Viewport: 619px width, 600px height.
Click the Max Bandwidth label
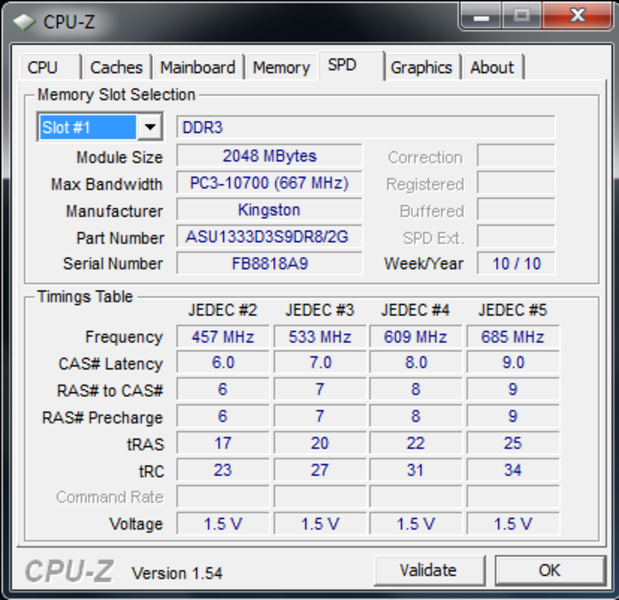tap(107, 184)
